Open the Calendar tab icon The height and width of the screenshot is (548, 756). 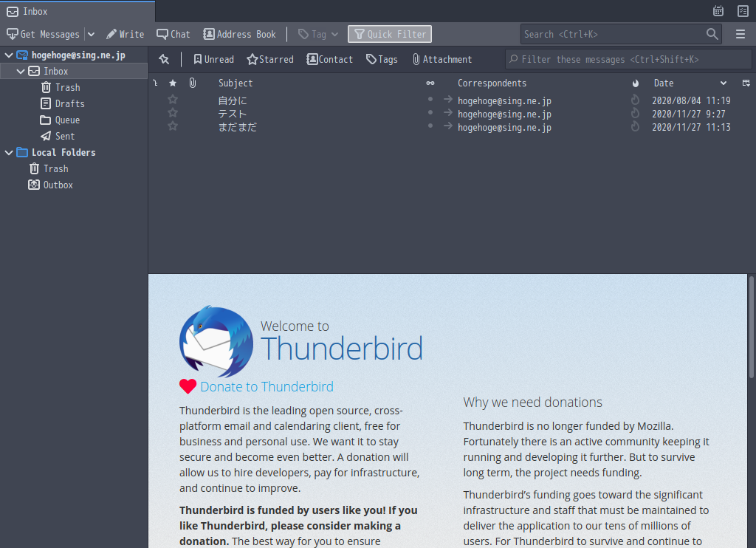(718, 11)
